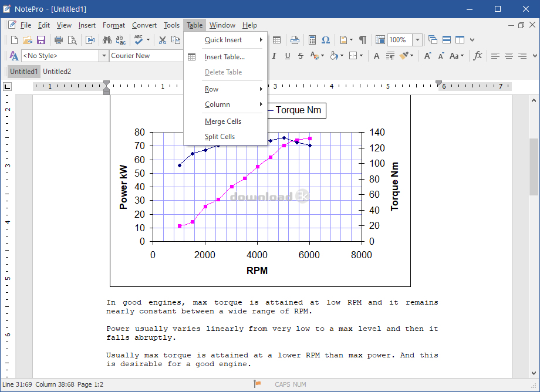Expand Quick Insert submenu
This screenshot has height=392, width=540.
(x=225, y=40)
